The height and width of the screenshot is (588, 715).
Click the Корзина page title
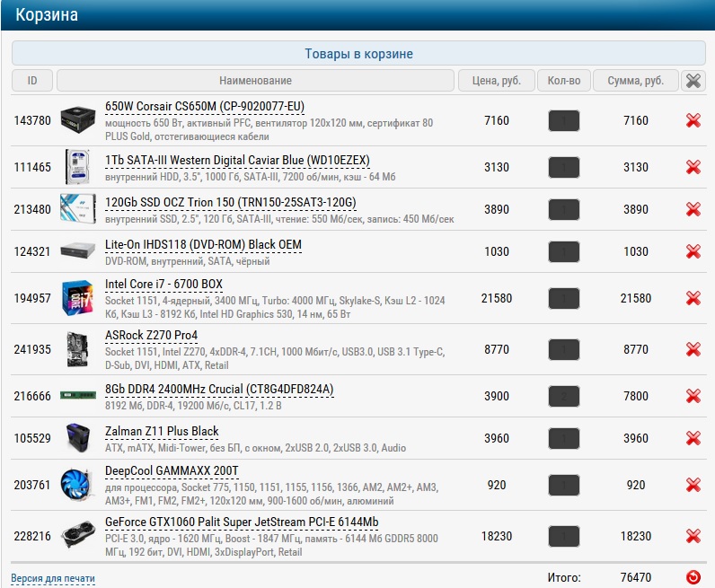coord(47,14)
